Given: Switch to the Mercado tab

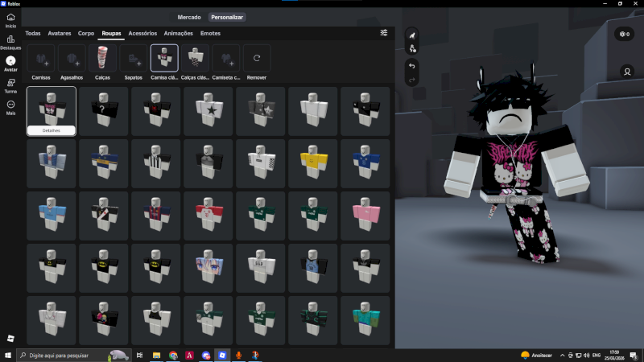Looking at the screenshot, I should click(x=189, y=17).
